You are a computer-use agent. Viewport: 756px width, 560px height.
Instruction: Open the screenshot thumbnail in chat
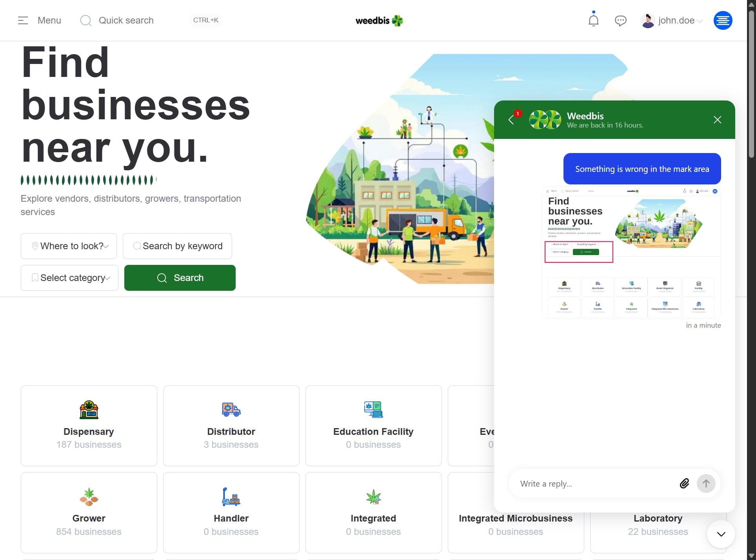[x=631, y=252]
